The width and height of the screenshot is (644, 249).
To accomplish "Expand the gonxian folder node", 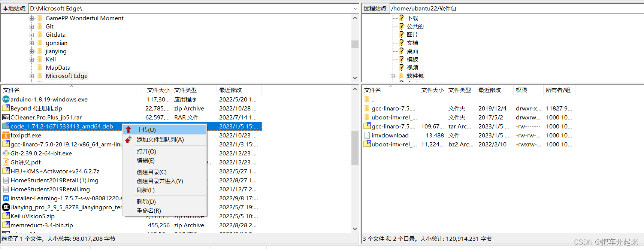I will click(32, 43).
